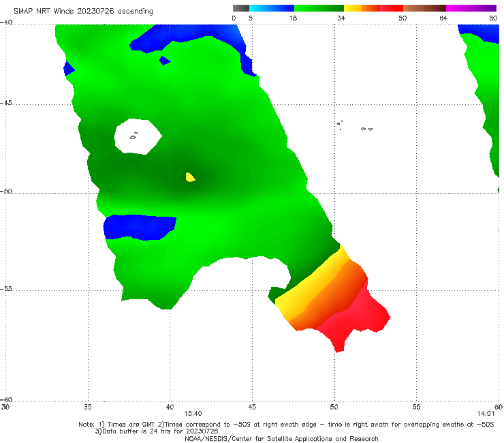Image resolution: width=504 pixels, height=443 pixels.
Task: Click the red segment of the colorbar
Action: [x=391, y=8]
